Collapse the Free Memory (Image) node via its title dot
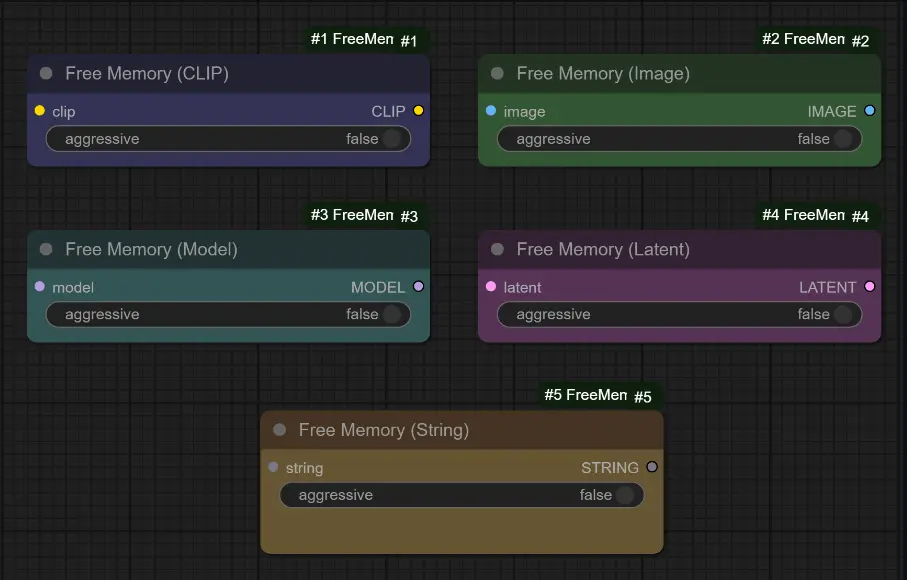The image size is (907, 580). 497,73
